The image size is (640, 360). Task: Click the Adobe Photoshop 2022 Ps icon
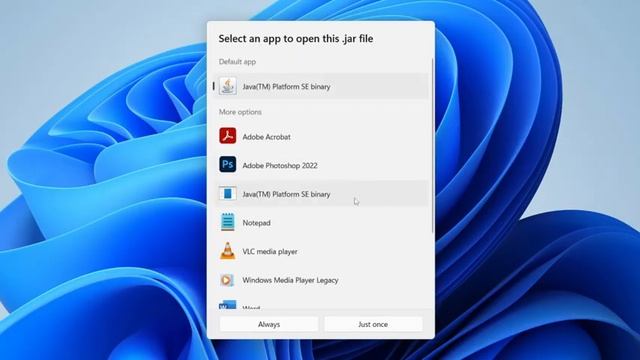click(228, 164)
